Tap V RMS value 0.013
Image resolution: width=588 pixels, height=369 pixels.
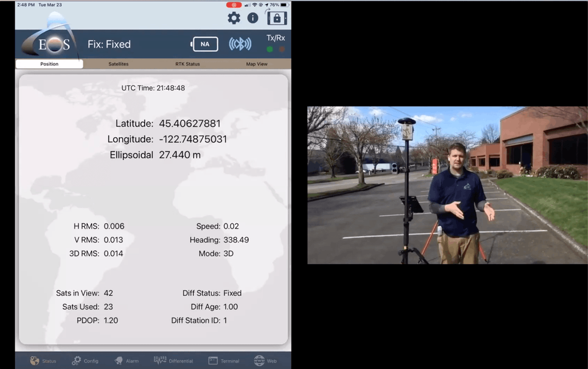pyautogui.click(x=113, y=240)
